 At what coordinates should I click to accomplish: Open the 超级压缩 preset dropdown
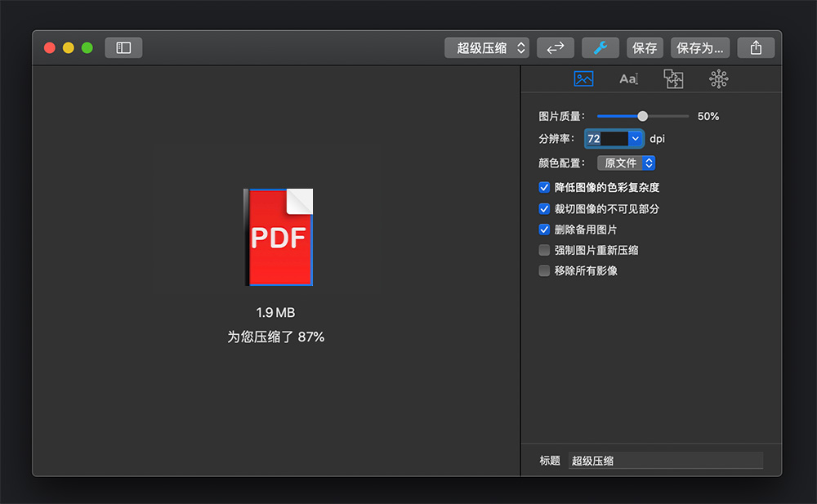coord(487,48)
